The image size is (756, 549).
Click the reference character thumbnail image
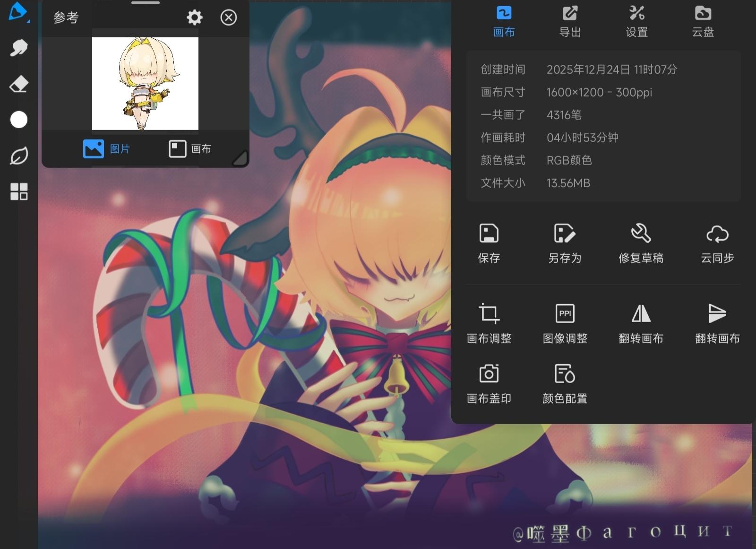[x=145, y=83]
